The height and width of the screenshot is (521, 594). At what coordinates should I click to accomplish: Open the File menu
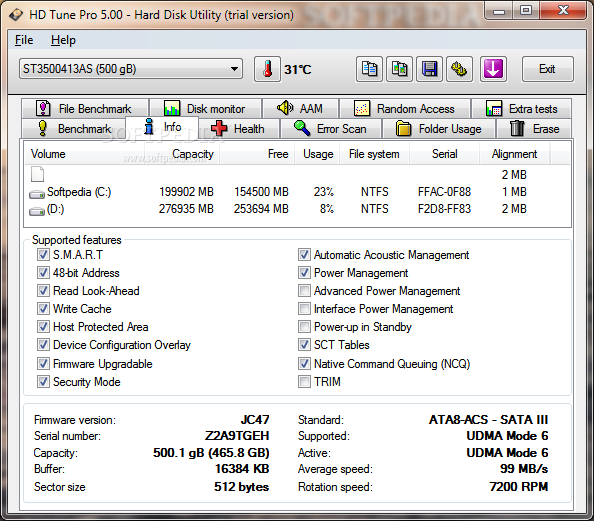[x=24, y=40]
